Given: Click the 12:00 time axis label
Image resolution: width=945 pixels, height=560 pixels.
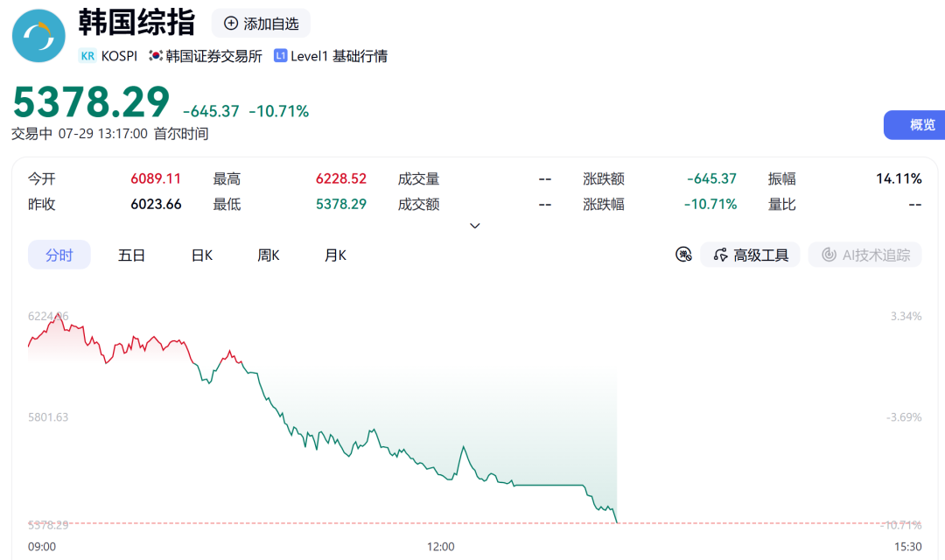Looking at the screenshot, I should (x=440, y=547).
